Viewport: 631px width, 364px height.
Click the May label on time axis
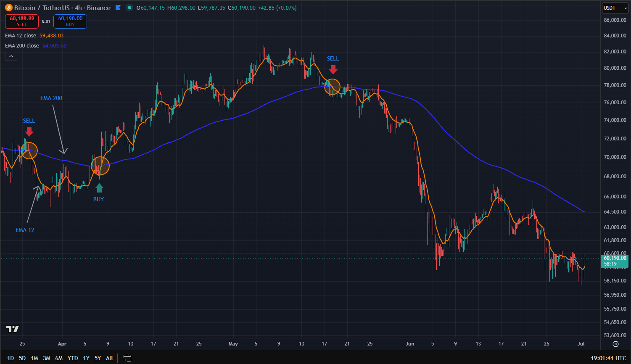click(233, 344)
